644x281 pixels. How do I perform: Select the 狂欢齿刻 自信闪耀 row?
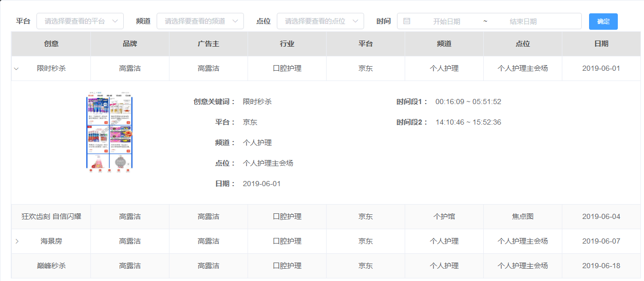(51, 216)
